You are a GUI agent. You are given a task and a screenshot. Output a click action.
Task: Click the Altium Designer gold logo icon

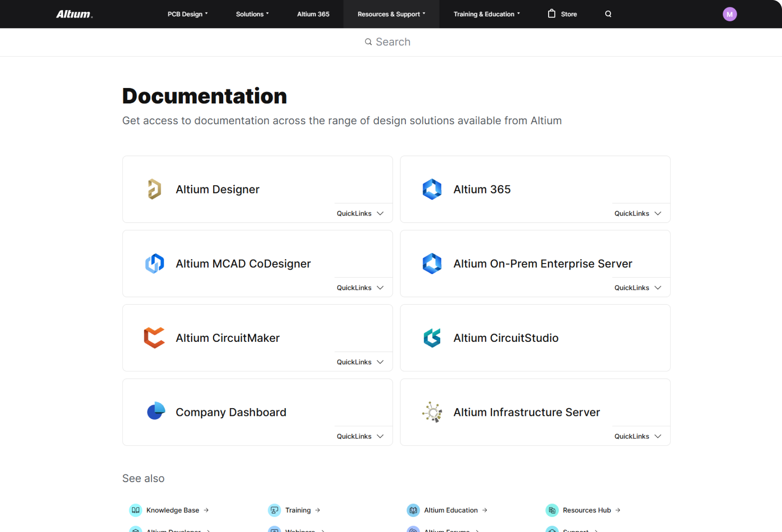pos(154,189)
